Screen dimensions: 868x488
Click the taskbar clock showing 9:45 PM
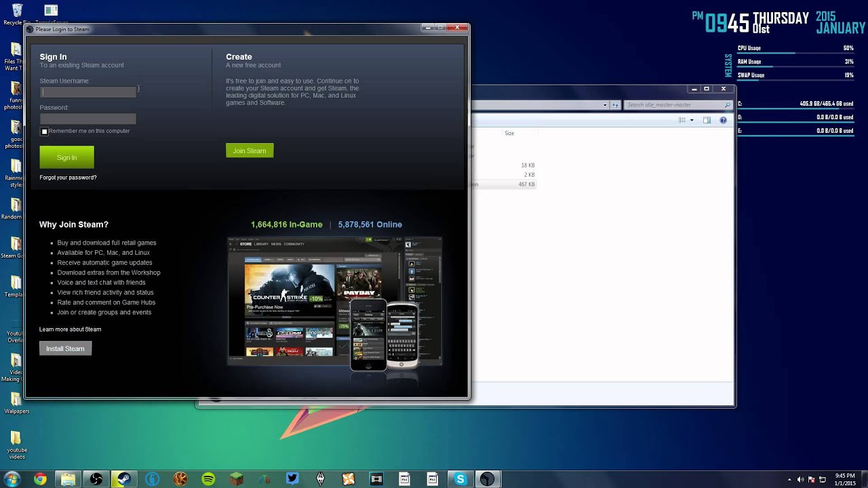click(844, 479)
